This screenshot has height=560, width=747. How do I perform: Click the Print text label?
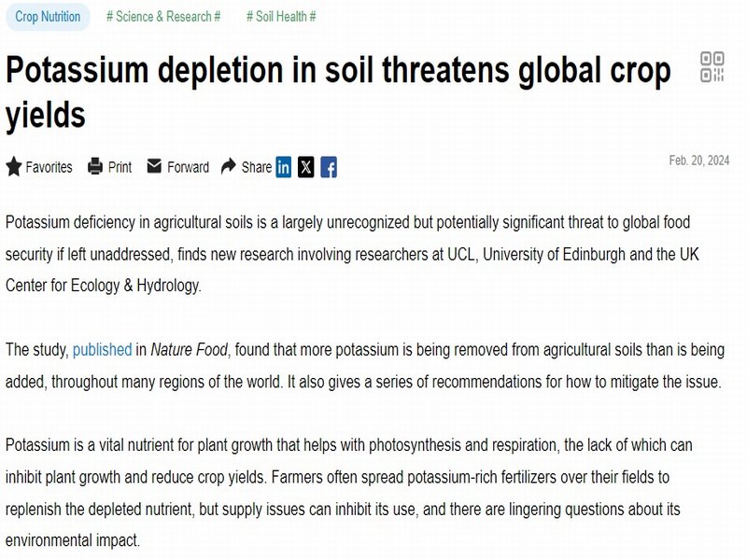(120, 167)
